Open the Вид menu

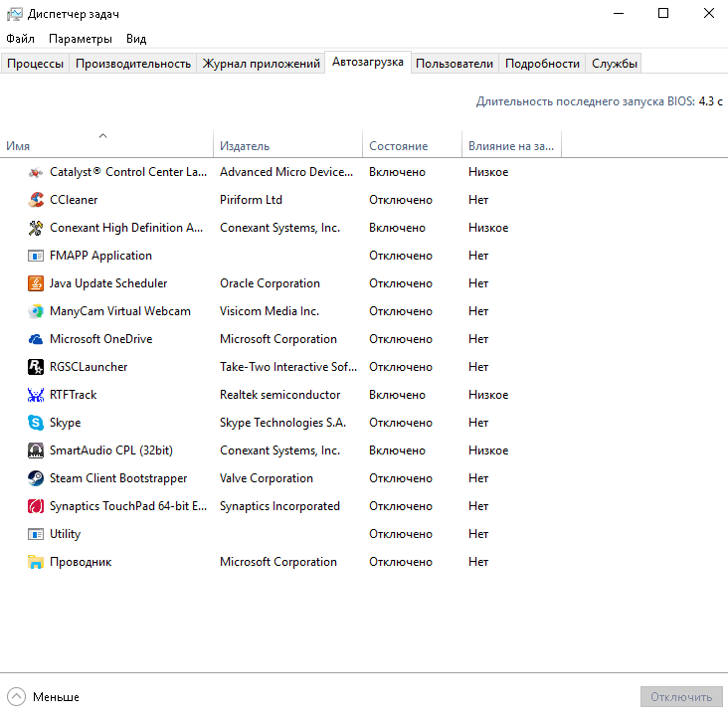pyautogui.click(x=136, y=39)
